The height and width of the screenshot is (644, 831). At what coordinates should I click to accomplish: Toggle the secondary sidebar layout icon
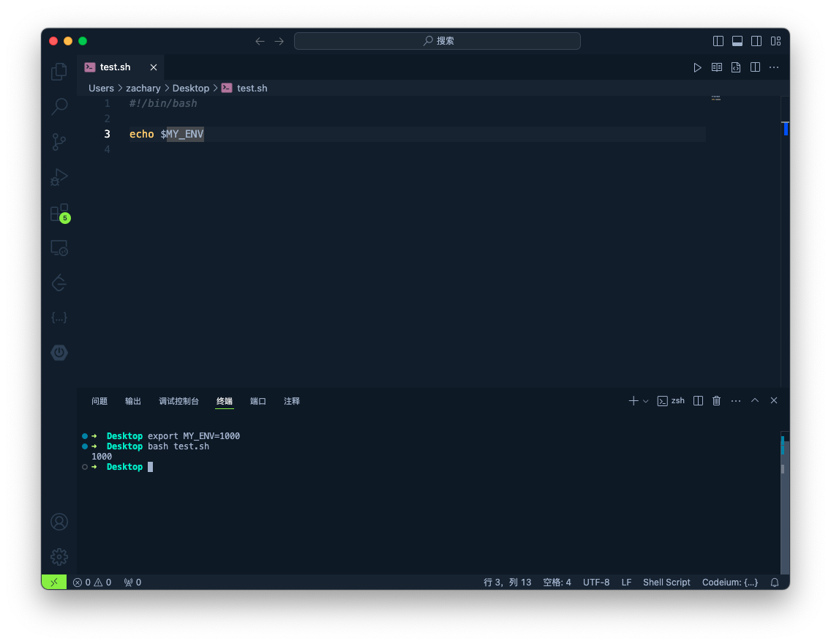pyautogui.click(x=756, y=41)
